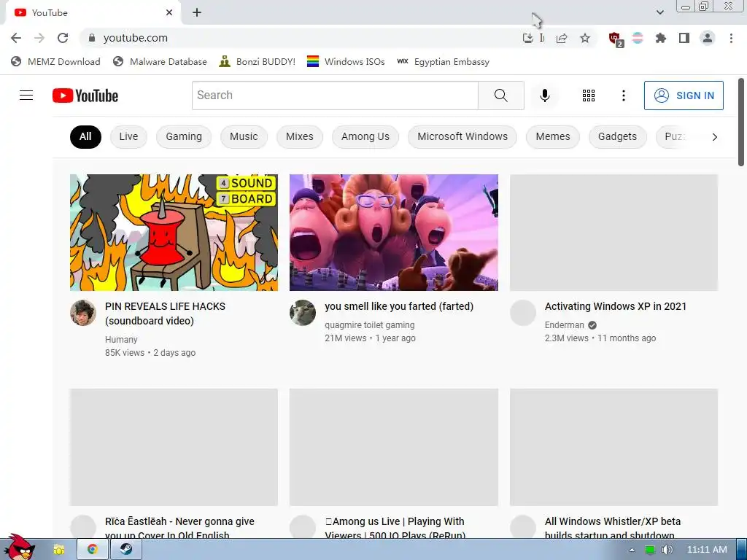Open the uBlock Origin extension icon
This screenshot has height=560, width=747.
tap(615, 39)
